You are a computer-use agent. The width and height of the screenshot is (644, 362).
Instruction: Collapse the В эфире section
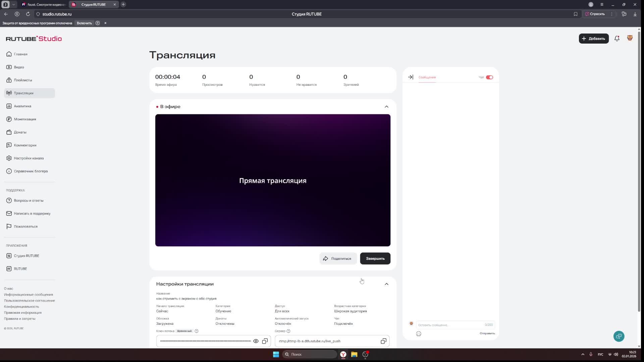click(x=386, y=107)
